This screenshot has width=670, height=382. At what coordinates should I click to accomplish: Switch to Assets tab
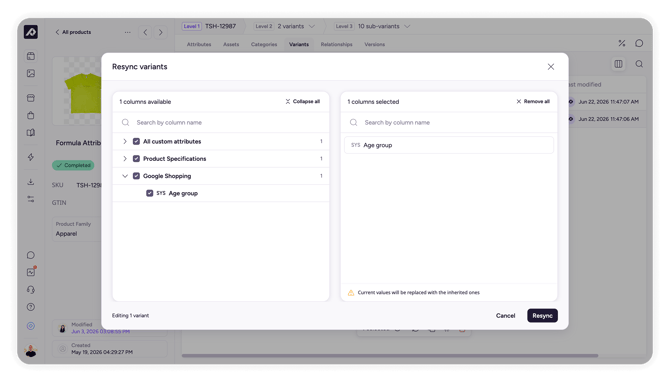click(231, 44)
